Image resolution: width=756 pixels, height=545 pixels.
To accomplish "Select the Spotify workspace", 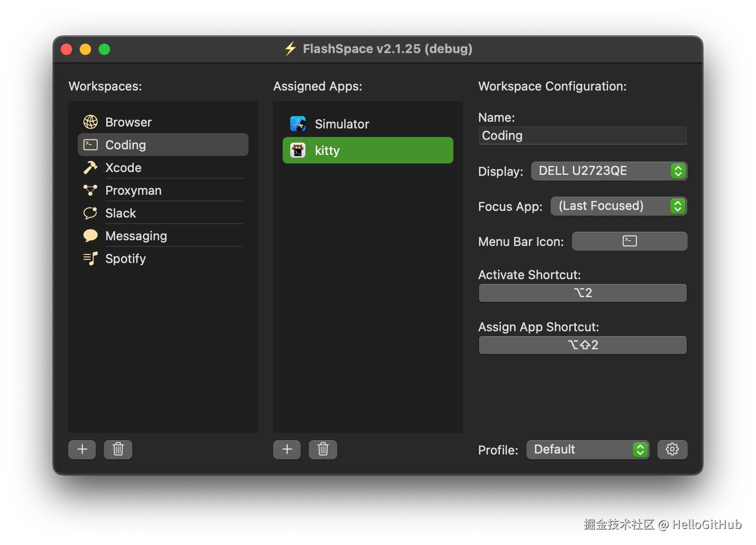I will 163,259.
